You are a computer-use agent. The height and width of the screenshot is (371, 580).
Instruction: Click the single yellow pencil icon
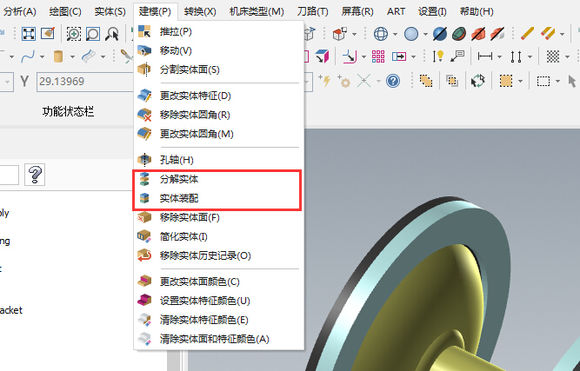527,34
